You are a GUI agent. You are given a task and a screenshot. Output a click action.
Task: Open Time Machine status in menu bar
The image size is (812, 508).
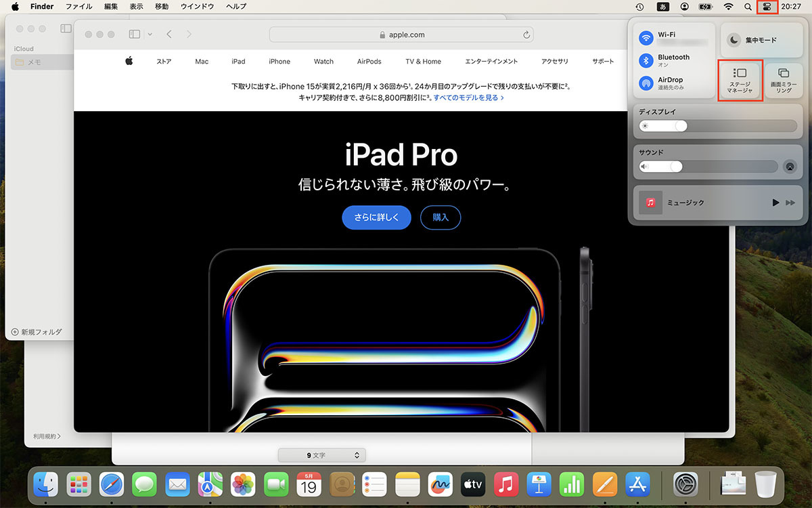(640, 6)
